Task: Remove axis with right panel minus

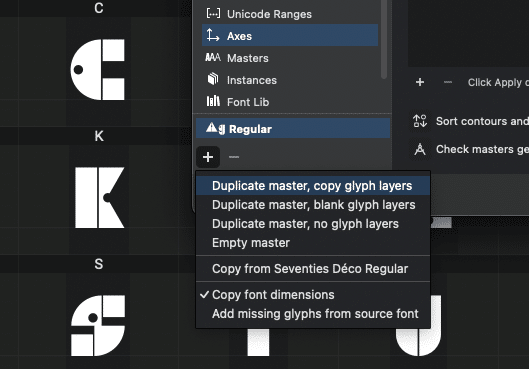Action: 448,82
